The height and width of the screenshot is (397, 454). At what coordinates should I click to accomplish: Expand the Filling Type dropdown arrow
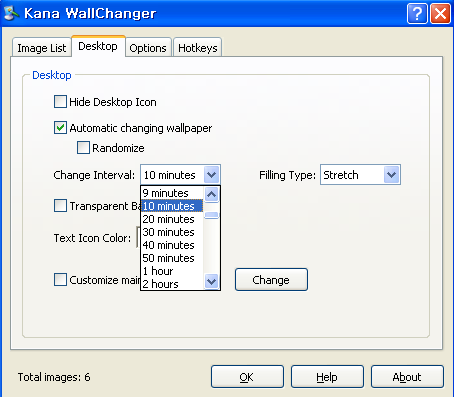(392, 174)
